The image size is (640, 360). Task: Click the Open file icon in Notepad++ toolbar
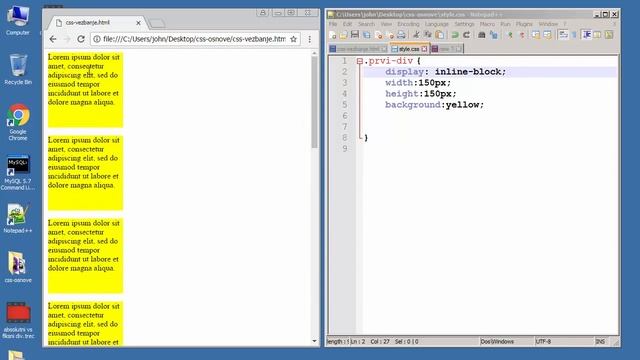[343, 35]
